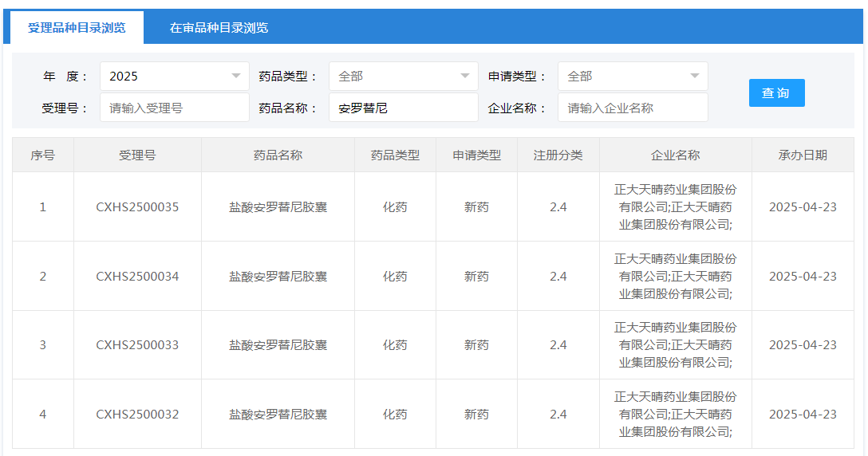The width and height of the screenshot is (868, 456).
Task: Click serial number 1 in the table
Action: (x=42, y=207)
